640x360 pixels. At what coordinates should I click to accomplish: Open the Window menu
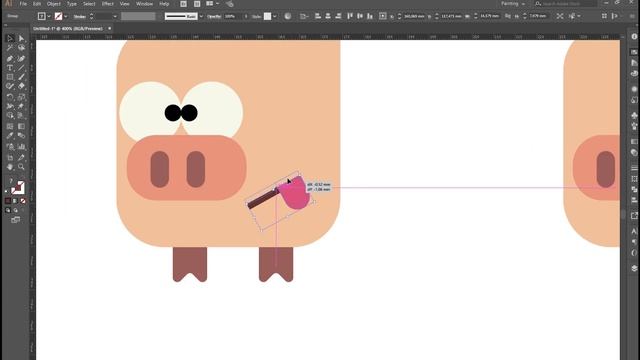pos(144,4)
